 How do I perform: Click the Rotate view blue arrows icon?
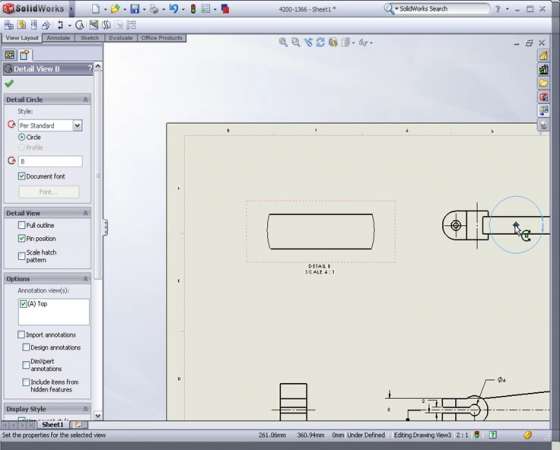320,42
